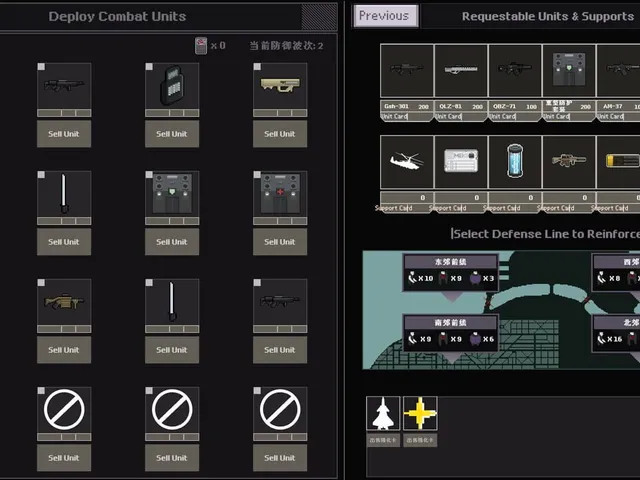640x480 pixels.
Task: Tick the checkbox on the riot shield unit
Action: [x=149, y=67]
